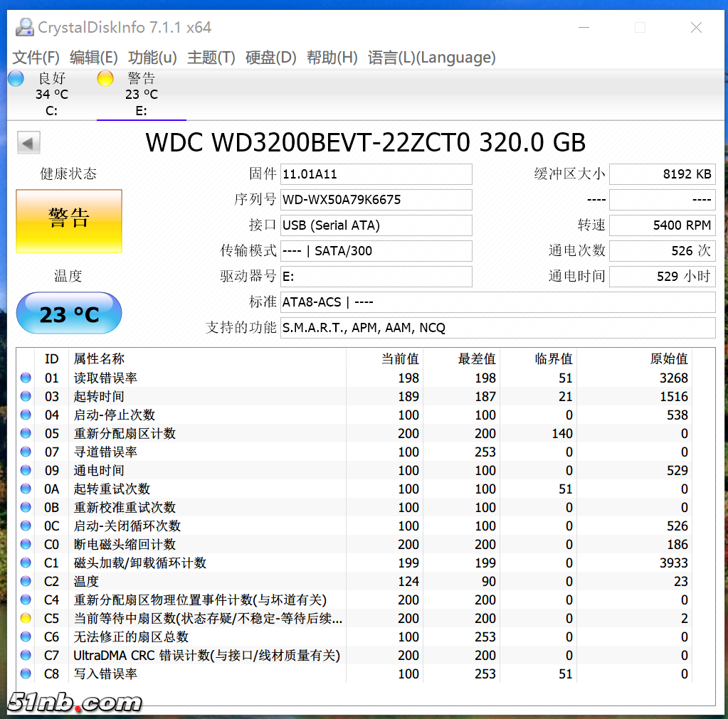Viewport: 728px width, 719px height.
Task: Click the firmware field showing 11.01A11
Action: point(376,174)
